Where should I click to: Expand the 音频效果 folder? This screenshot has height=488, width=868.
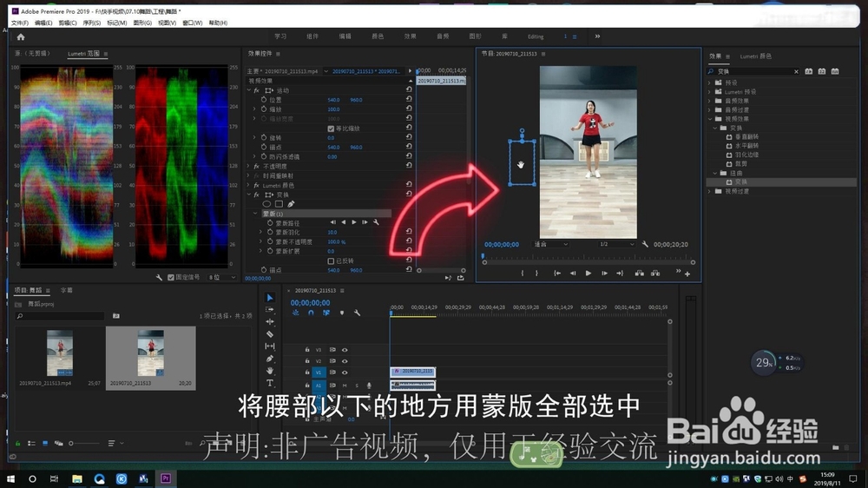(710, 101)
